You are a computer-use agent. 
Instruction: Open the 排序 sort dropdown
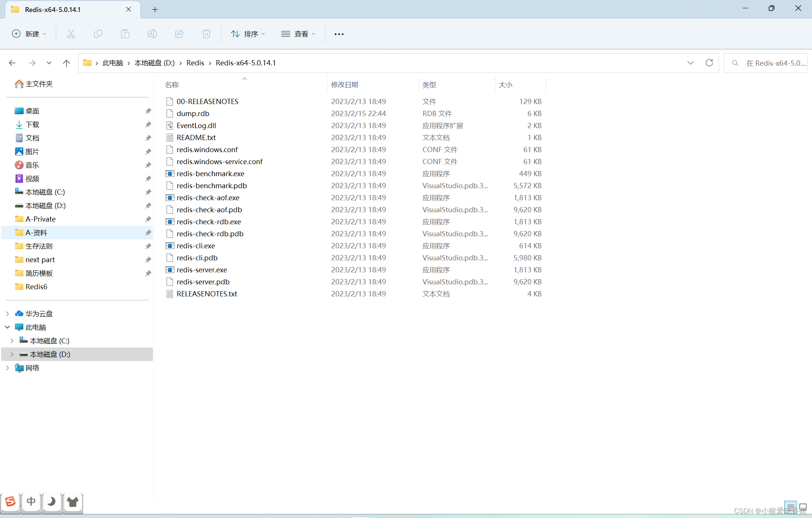point(248,34)
